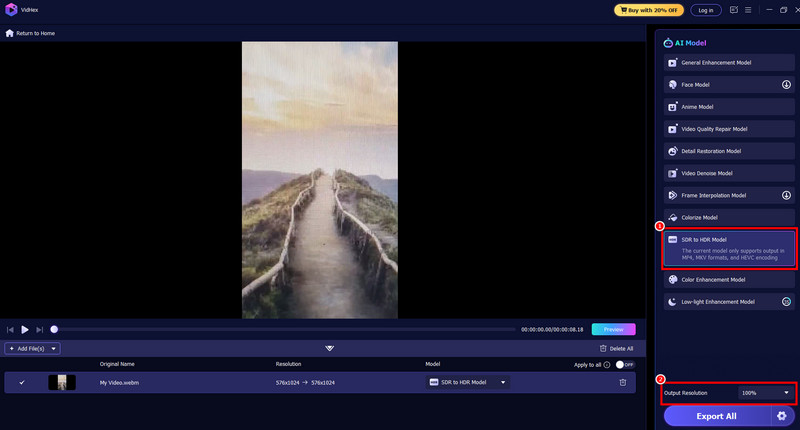This screenshot has height=430, width=800.
Task: Click the General Enhancement Model icon
Action: (672, 63)
